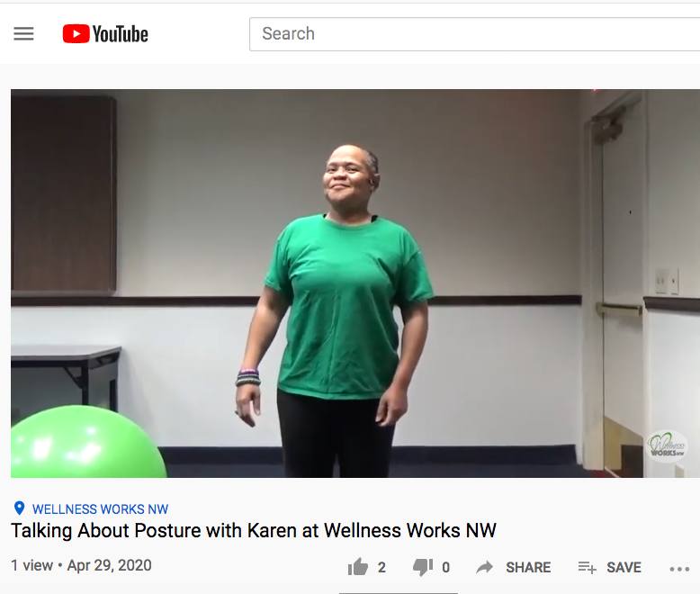Click the SHARE button label
700x594 pixels.
pyautogui.click(x=528, y=567)
